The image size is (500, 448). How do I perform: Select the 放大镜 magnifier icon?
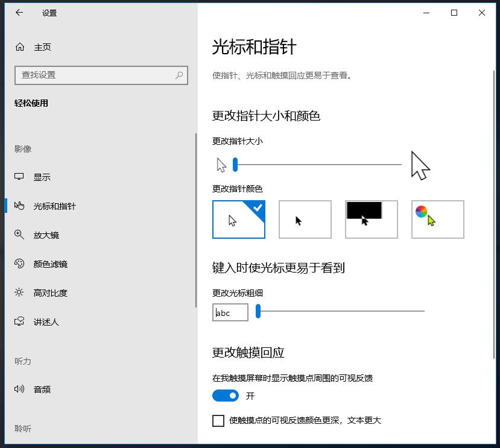point(19,235)
